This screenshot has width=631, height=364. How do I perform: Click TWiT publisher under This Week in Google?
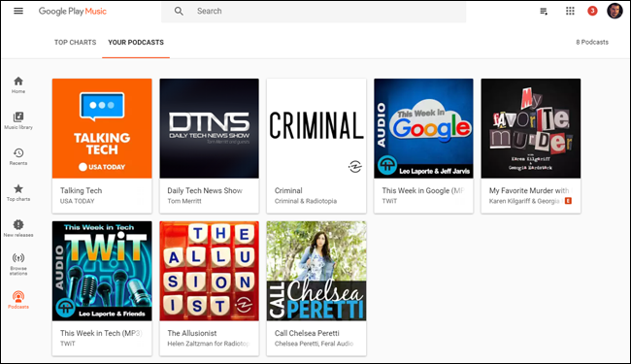pos(389,201)
